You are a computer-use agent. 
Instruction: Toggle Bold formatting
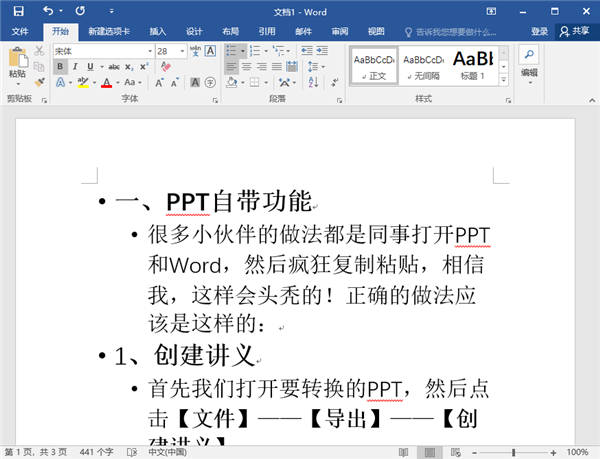point(60,67)
